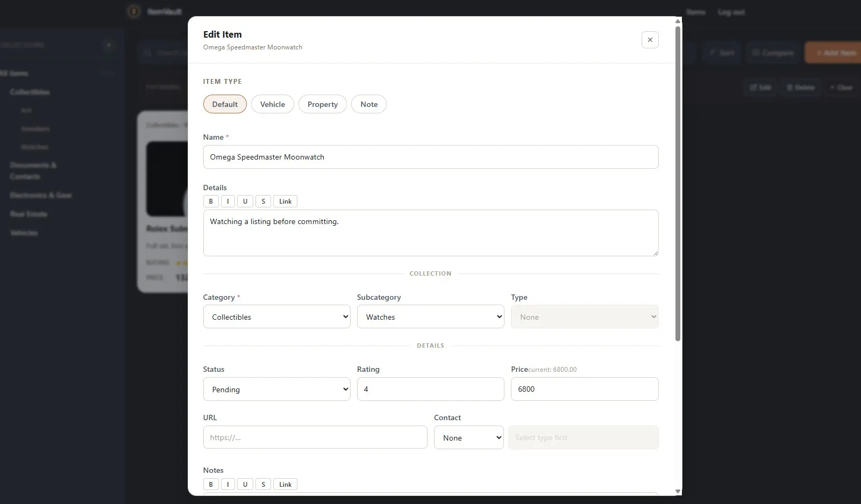Apply italic in Details toolbar
This screenshot has height=504, width=861.
pyautogui.click(x=228, y=201)
